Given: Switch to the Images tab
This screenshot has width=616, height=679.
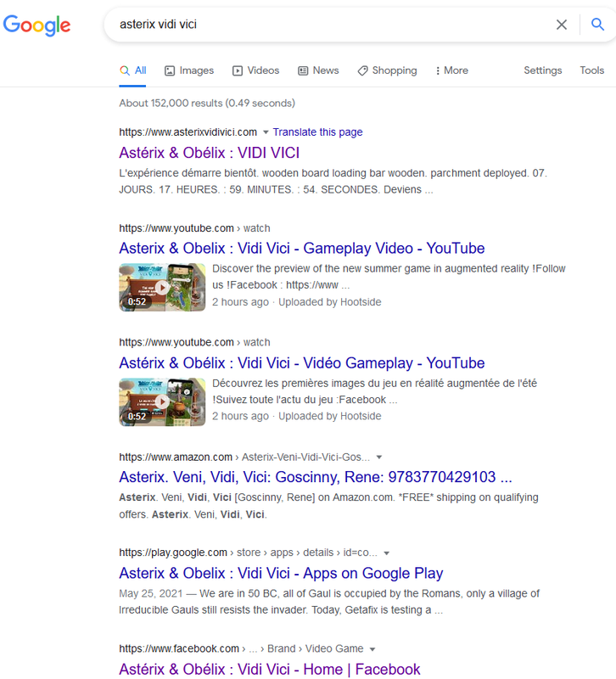Looking at the screenshot, I should (x=189, y=70).
